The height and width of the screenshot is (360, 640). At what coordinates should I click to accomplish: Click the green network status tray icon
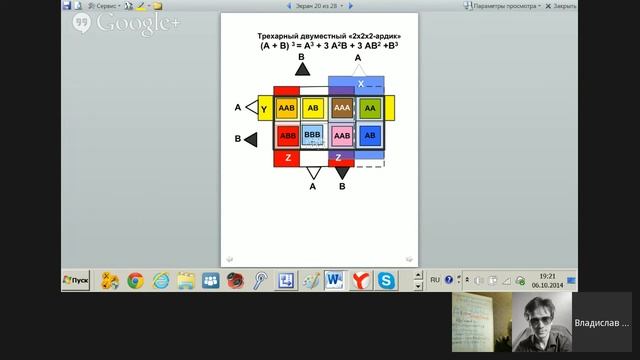click(x=520, y=281)
